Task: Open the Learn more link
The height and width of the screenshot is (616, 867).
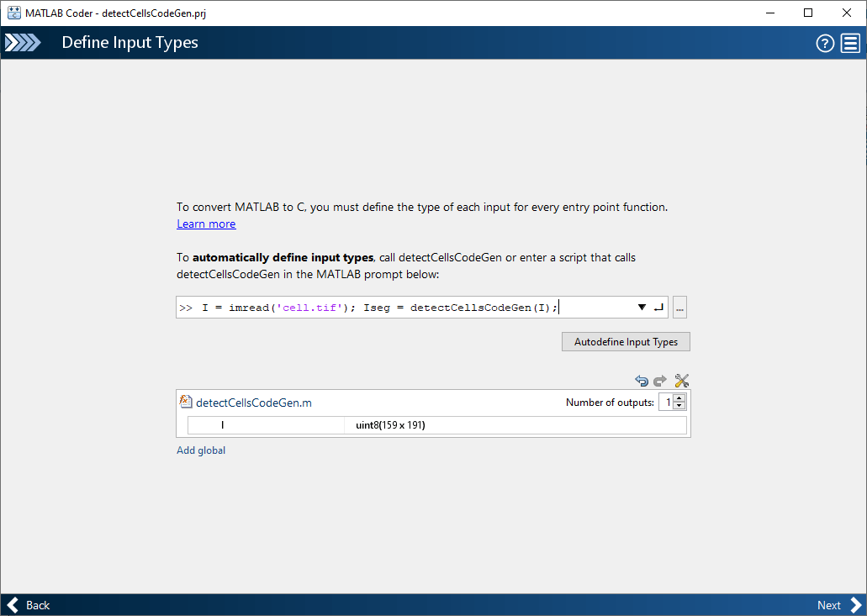Action: point(206,224)
